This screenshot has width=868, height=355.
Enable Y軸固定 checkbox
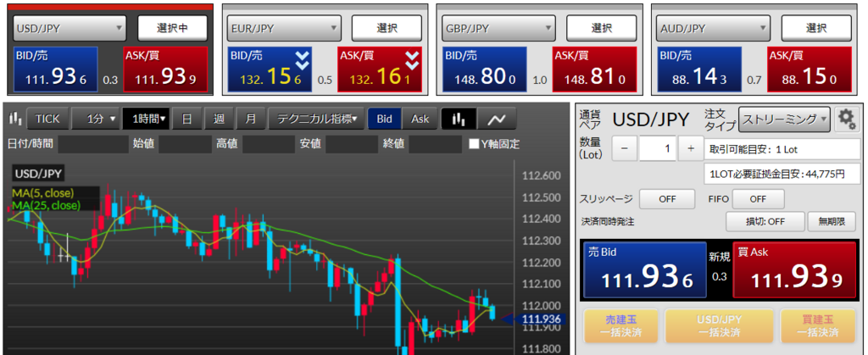pyautogui.click(x=474, y=144)
